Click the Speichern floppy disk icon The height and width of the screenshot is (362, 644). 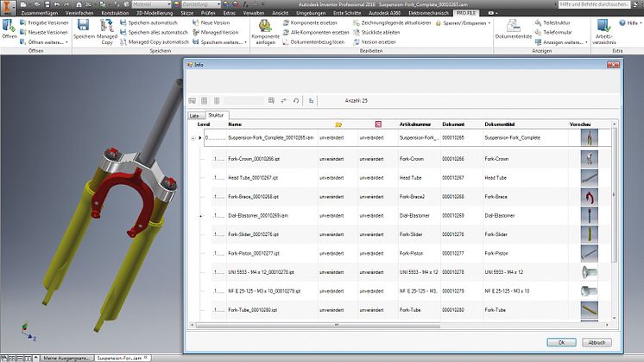tap(84, 26)
